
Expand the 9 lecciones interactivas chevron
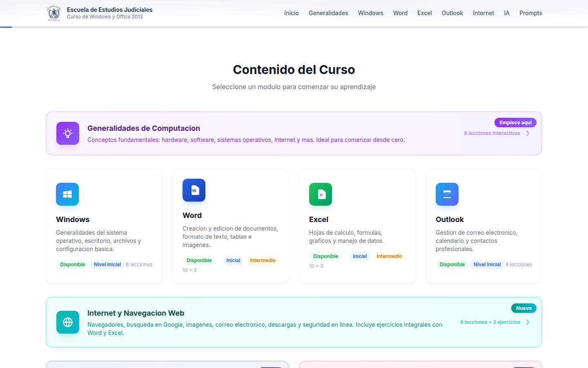point(528,133)
